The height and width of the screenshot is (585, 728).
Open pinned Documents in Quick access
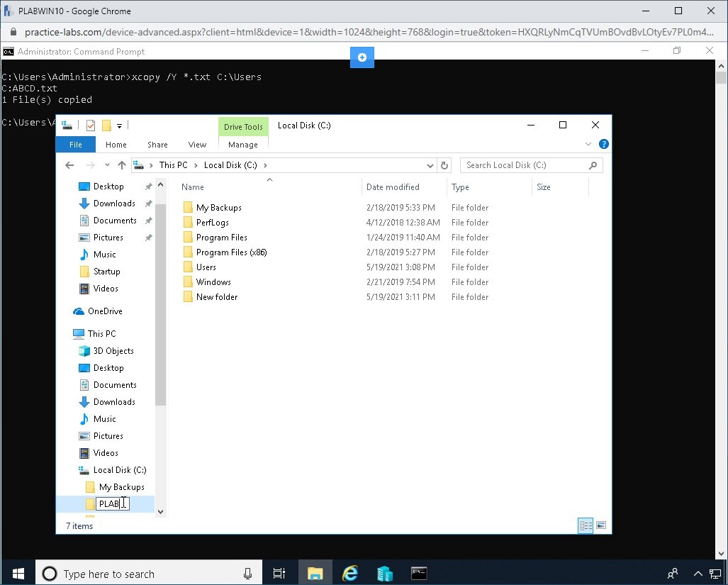(115, 221)
